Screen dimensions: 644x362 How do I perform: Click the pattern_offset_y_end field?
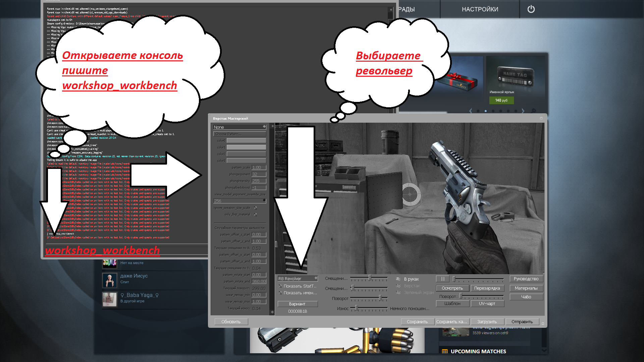click(259, 261)
